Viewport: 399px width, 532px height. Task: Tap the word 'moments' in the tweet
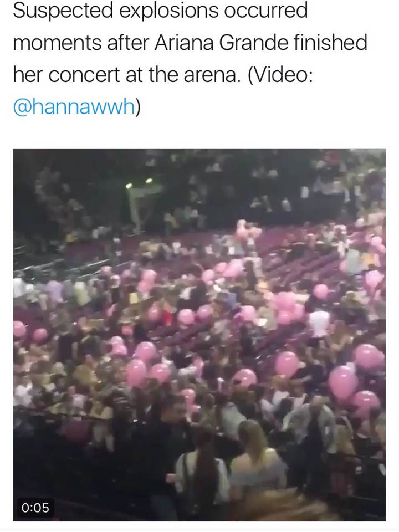click(x=57, y=43)
